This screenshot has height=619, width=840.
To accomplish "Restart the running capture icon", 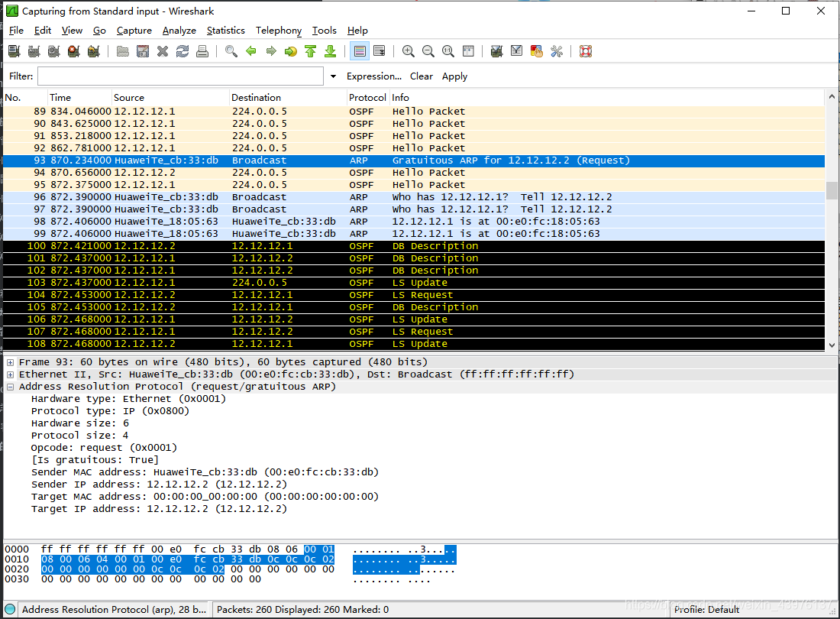I will coord(94,51).
